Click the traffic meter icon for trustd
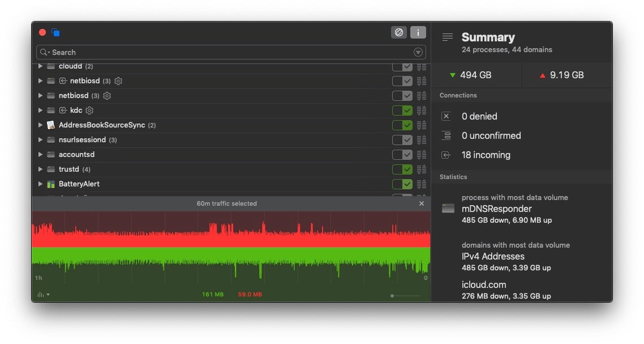The height and width of the screenshot is (344, 644). (422, 169)
